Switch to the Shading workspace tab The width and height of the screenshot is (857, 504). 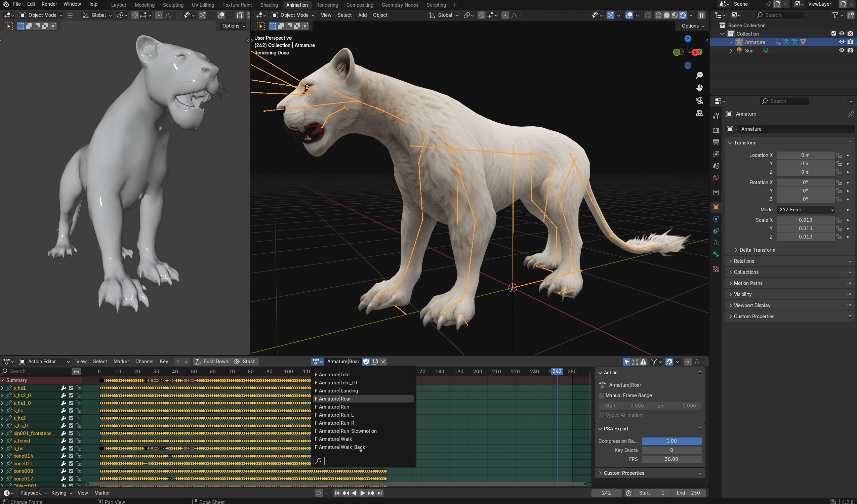(x=269, y=5)
